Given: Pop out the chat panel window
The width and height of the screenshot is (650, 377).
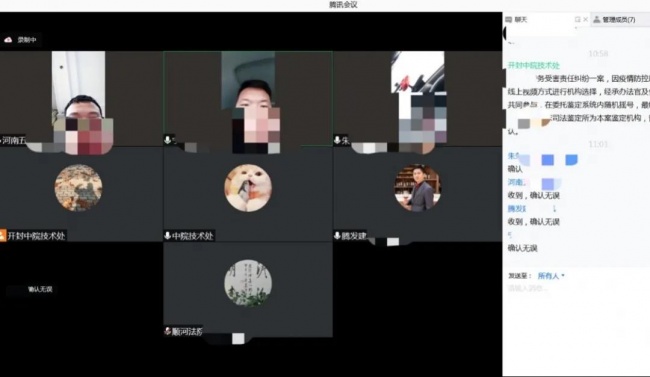Looking at the screenshot, I should [577, 19].
